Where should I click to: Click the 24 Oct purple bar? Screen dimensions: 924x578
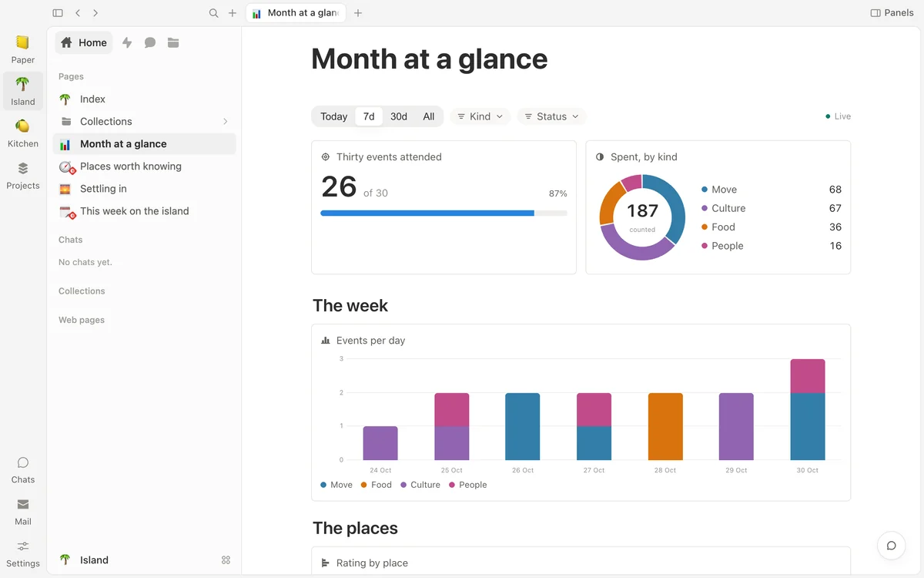[380, 443]
